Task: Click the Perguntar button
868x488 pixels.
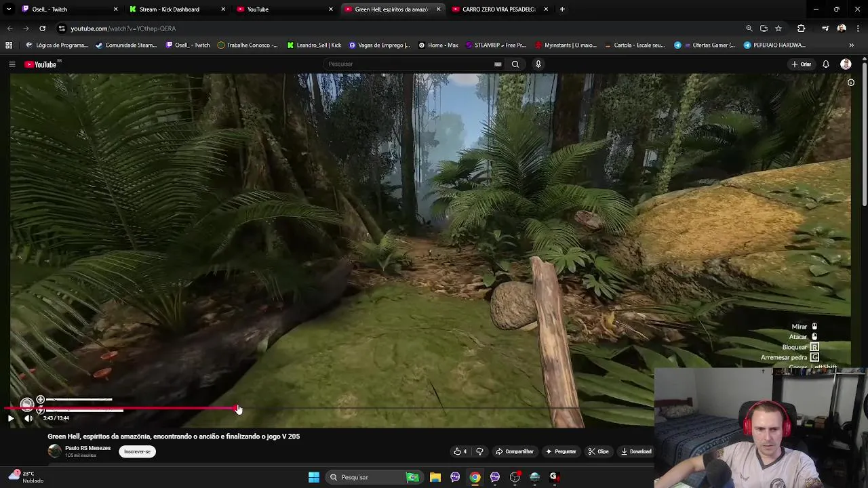Action: point(560,451)
